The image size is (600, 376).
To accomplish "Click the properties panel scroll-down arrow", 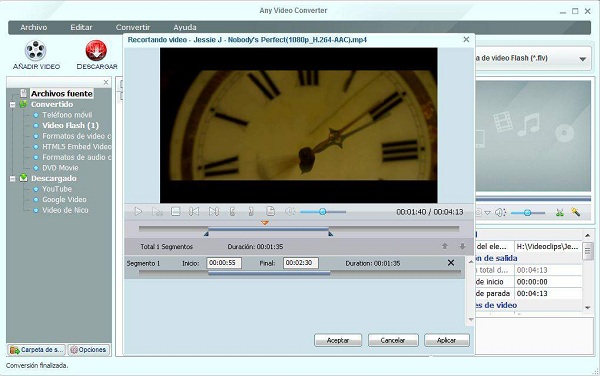I will tap(587, 308).
